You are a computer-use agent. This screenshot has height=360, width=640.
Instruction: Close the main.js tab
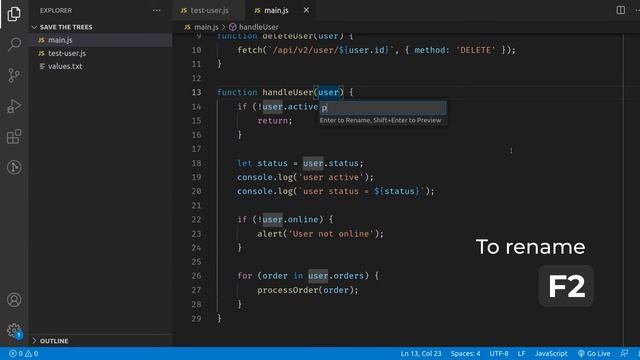pyautogui.click(x=306, y=10)
